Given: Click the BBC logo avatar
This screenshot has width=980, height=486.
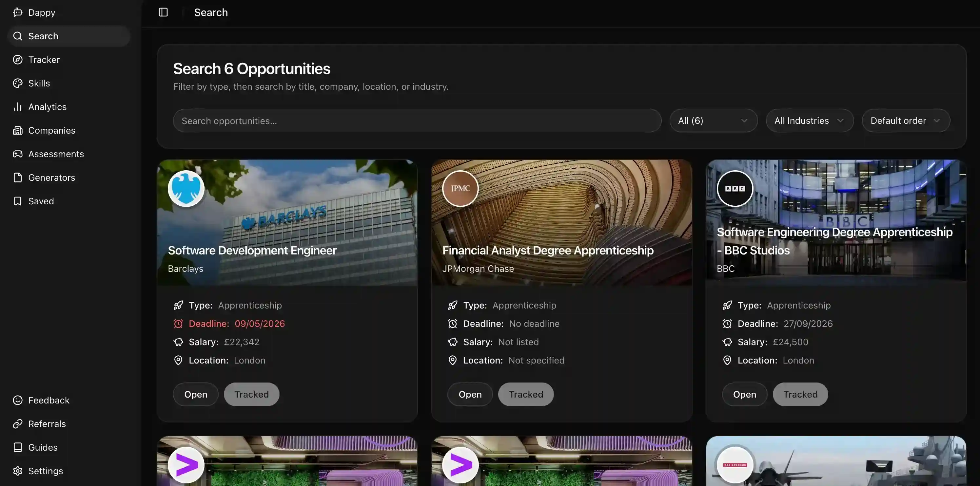Looking at the screenshot, I should pyautogui.click(x=735, y=188).
